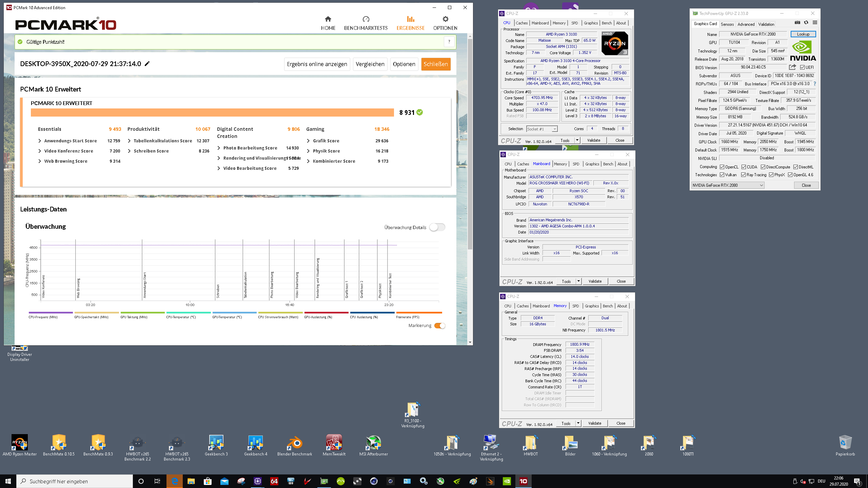The image size is (868, 488).
Task: Click the Vergleichen button
Action: (x=370, y=64)
